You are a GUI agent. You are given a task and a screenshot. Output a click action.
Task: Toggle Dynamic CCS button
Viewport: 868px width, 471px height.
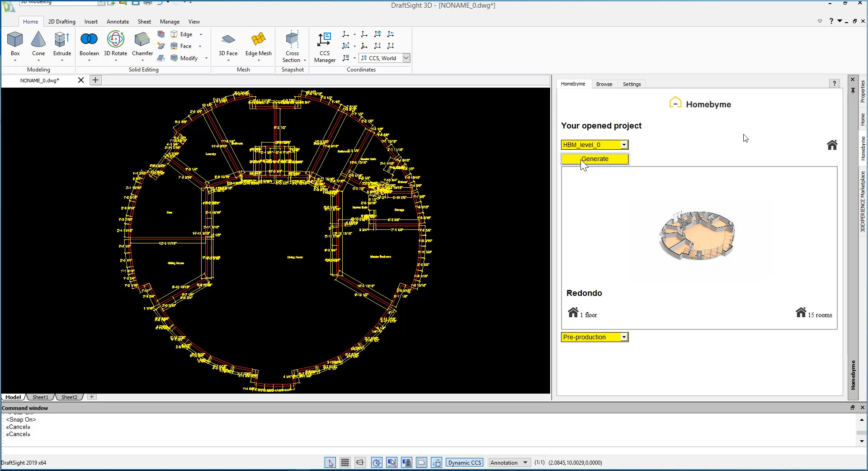(x=465, y=462)
